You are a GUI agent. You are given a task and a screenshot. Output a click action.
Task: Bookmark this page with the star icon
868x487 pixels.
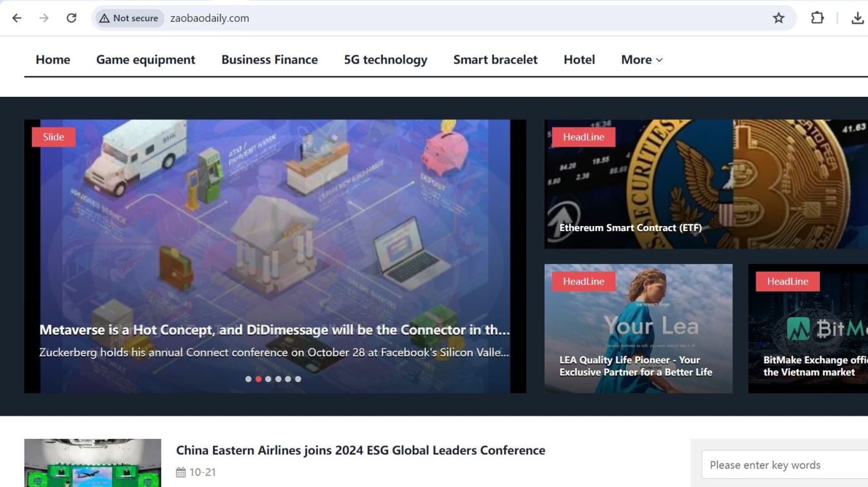tap(778, 18)
